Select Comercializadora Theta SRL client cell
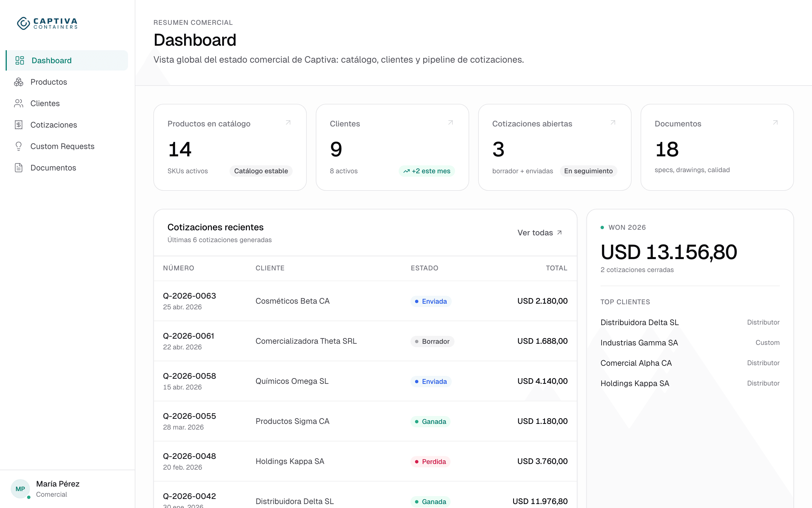The width and height of the screenshot is (812, 508). tap(306, 341)
